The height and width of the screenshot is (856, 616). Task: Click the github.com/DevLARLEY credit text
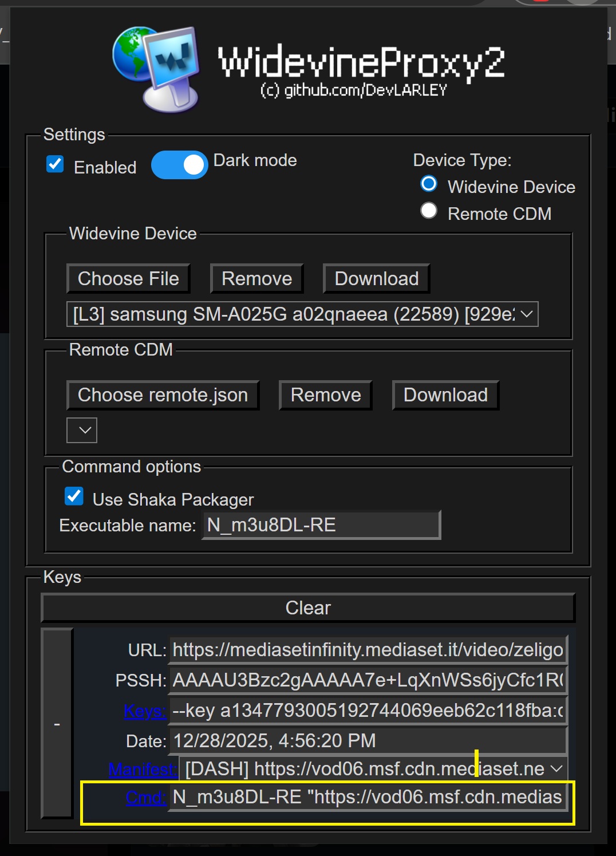click(x=353, y=90)
